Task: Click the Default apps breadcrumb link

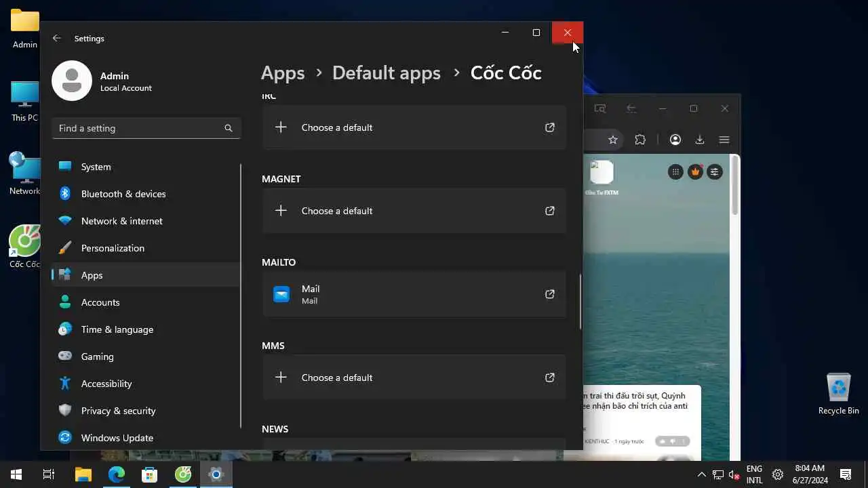Action: pos(387,73)
